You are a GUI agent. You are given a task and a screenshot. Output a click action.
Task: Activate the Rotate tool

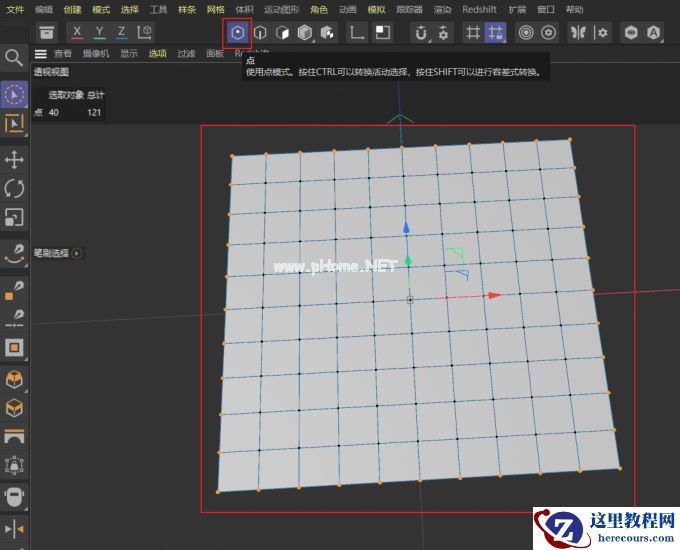click(x=14, y=188)
